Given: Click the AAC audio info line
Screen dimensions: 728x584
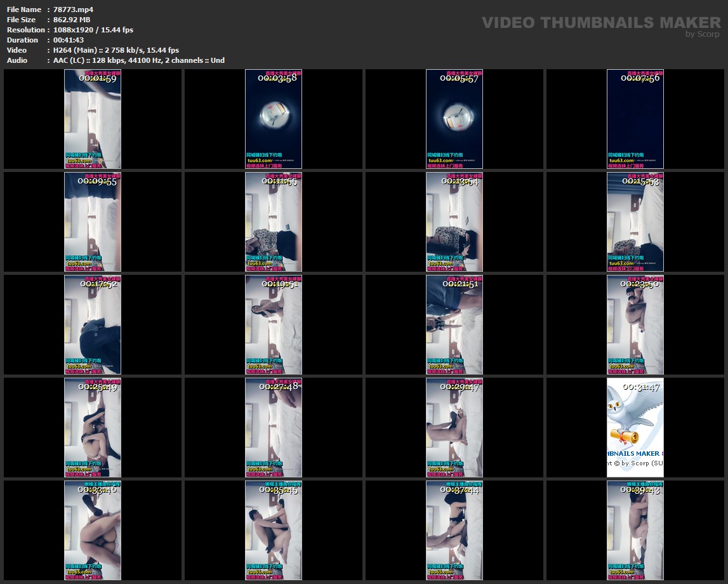Looking at the screenshot, I should 138,60.
